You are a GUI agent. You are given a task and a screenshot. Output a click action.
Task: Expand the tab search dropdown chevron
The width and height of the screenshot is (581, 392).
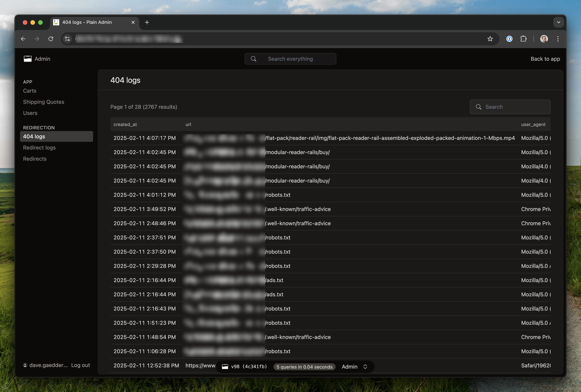coord(558,22)
